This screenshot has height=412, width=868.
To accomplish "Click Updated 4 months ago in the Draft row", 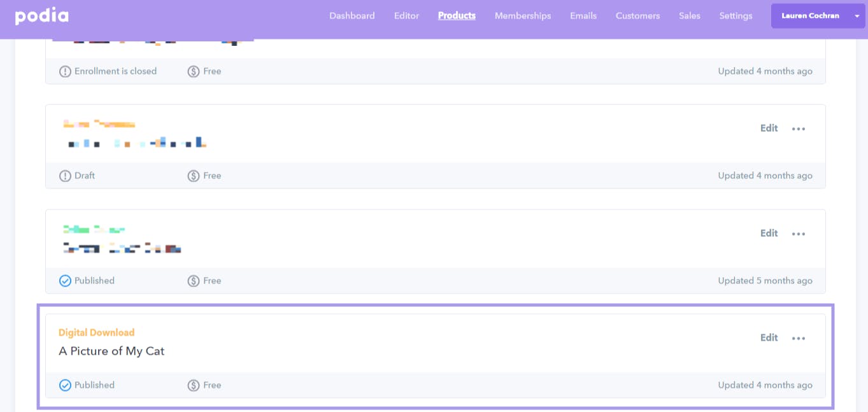I will (x=765, y=176).
